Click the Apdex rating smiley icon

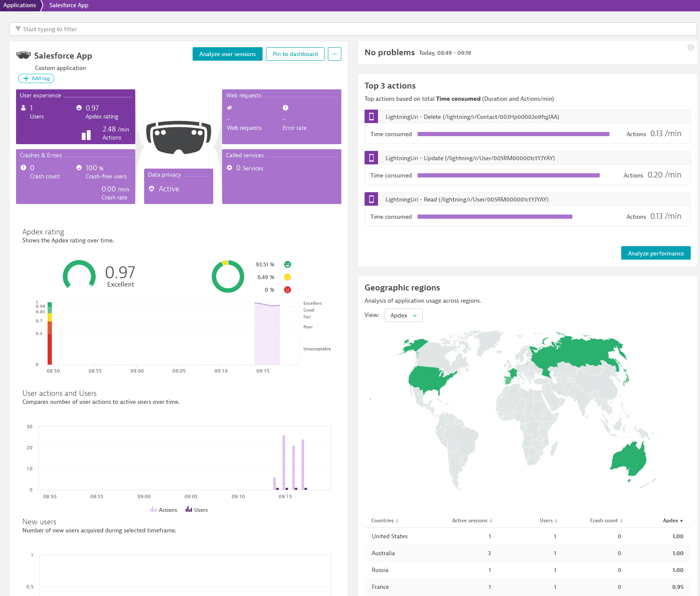(x=79, y=108)
